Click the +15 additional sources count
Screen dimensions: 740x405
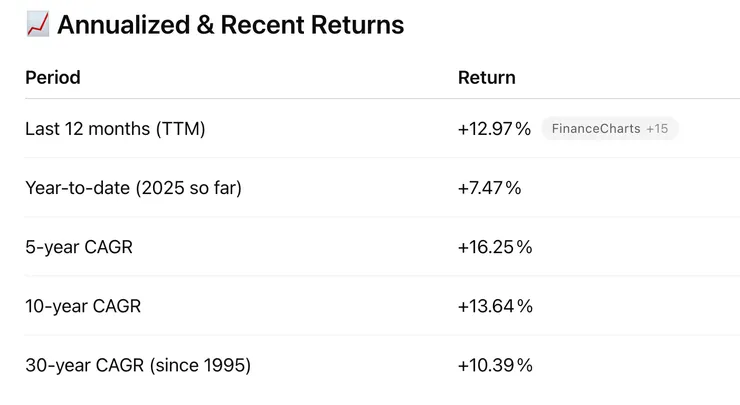657,128
